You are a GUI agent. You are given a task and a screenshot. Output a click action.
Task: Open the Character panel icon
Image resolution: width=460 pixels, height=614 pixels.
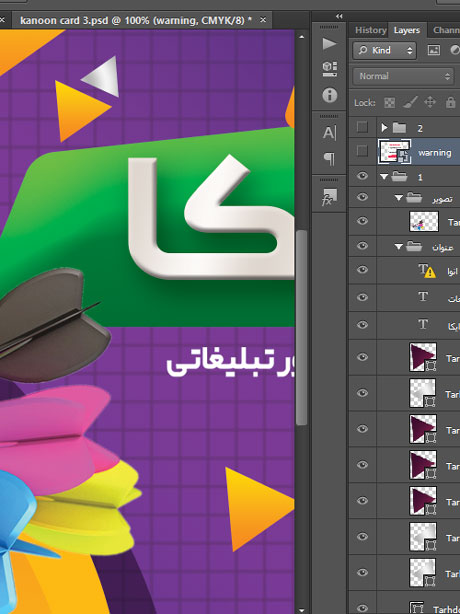[329, 133]
